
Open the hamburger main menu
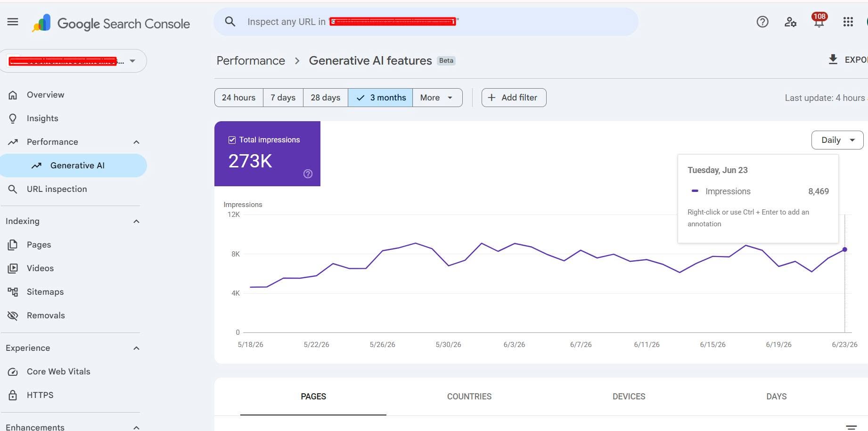click(x=13, y=22)
